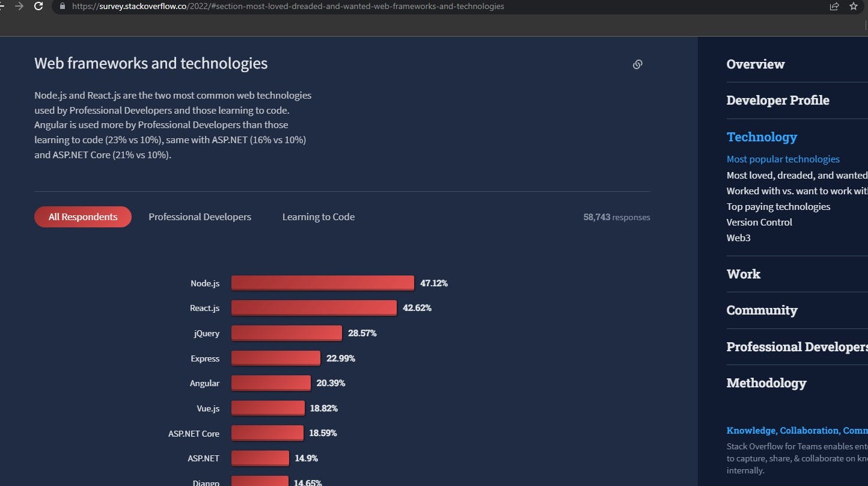Go to Most loved, dreaded, and wanted
The height and width of the screenshot is (486, 868).
pos(797,176)
